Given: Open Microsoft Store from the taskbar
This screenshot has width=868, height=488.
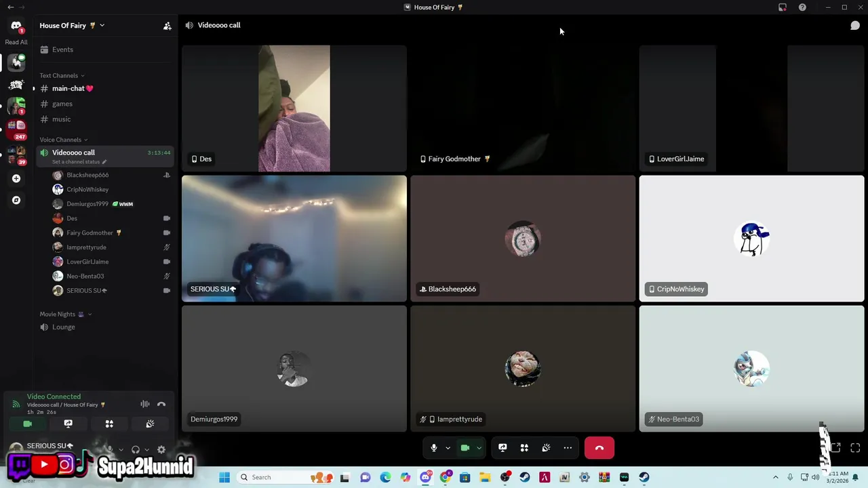Looking at the screenshot, I should 465,477.
